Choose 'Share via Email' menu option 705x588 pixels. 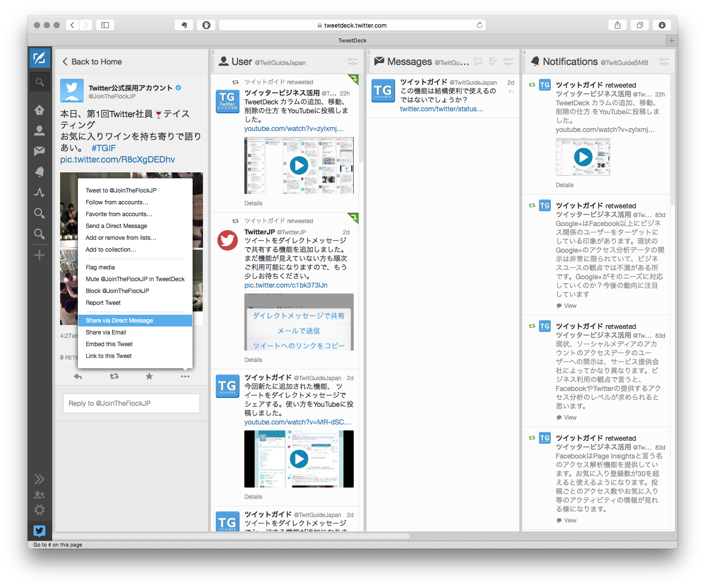pos(135,332)
